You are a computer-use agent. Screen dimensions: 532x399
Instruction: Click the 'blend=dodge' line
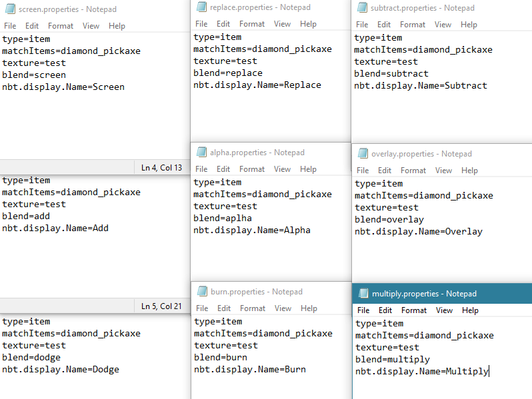31,357
